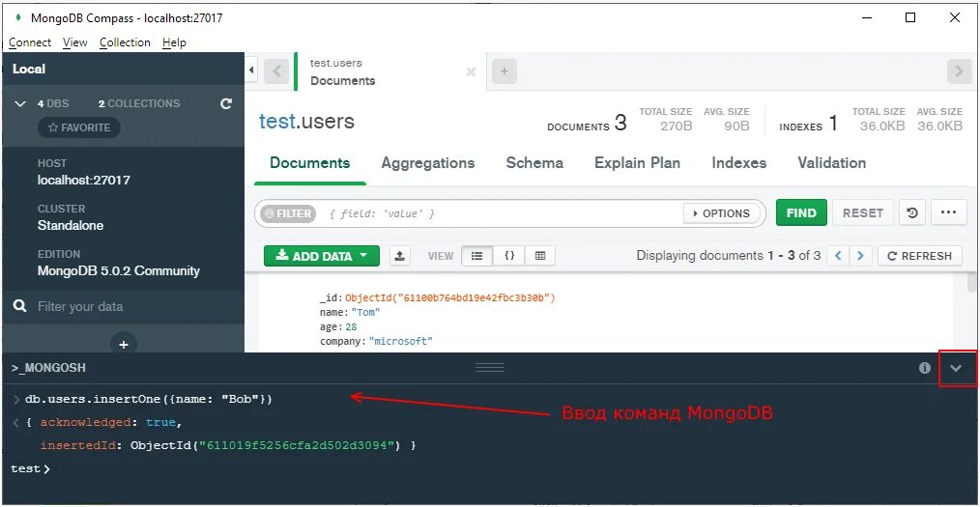Screen dimensions: 980x507
Task: Select the test.users Documents tab header
Action: [x=390, y=71]
